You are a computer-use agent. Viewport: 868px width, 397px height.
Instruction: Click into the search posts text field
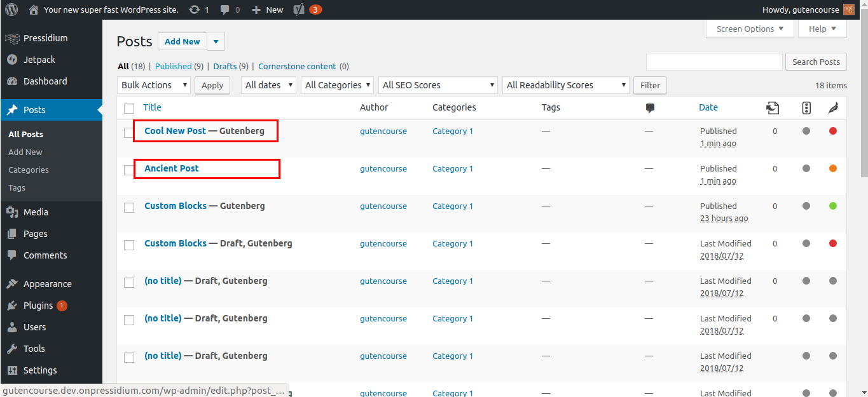click(x=714, y=62)
